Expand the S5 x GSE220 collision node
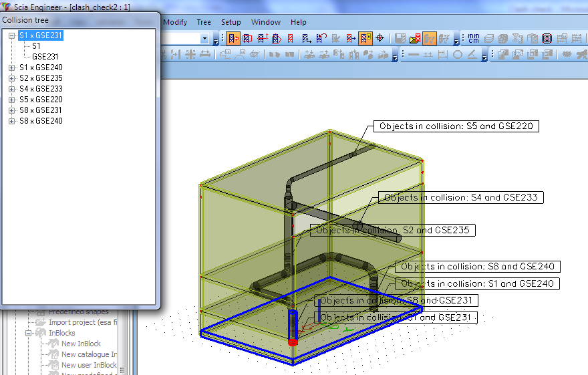Screen dimensions: 588x375 [x=11, y=100]
